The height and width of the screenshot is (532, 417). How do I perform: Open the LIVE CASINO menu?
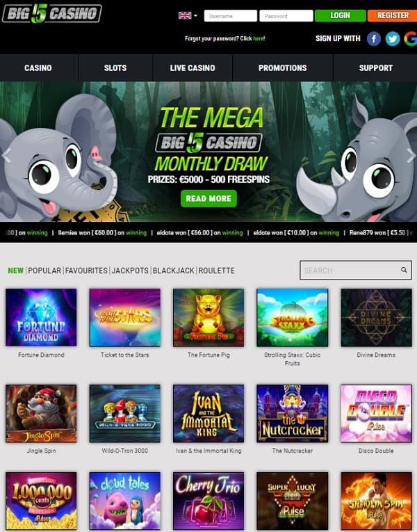193,68
